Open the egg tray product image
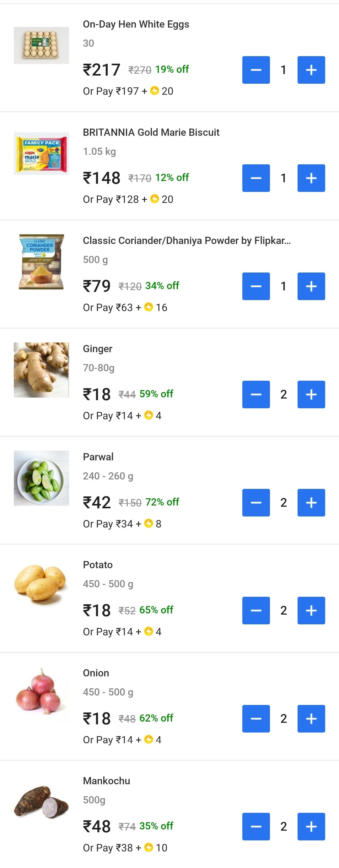This screenshot has width=339, height=868. (41, 45)
